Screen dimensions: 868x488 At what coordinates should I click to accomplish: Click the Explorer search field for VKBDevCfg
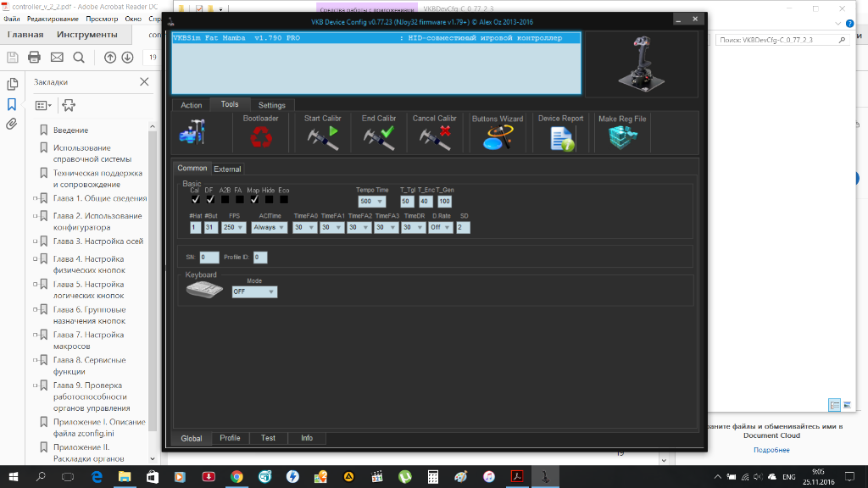pyautogui.click(x=782, y=40)
